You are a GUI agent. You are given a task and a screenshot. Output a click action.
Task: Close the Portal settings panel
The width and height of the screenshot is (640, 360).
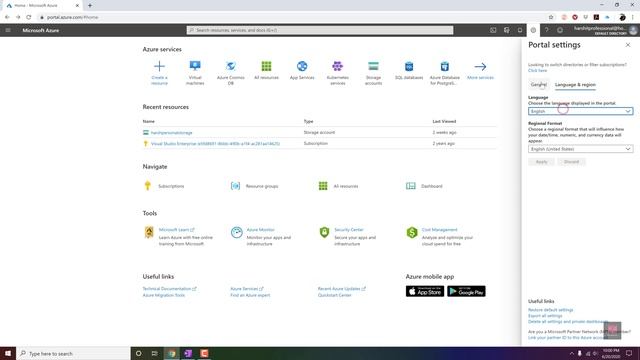(628, 45)
